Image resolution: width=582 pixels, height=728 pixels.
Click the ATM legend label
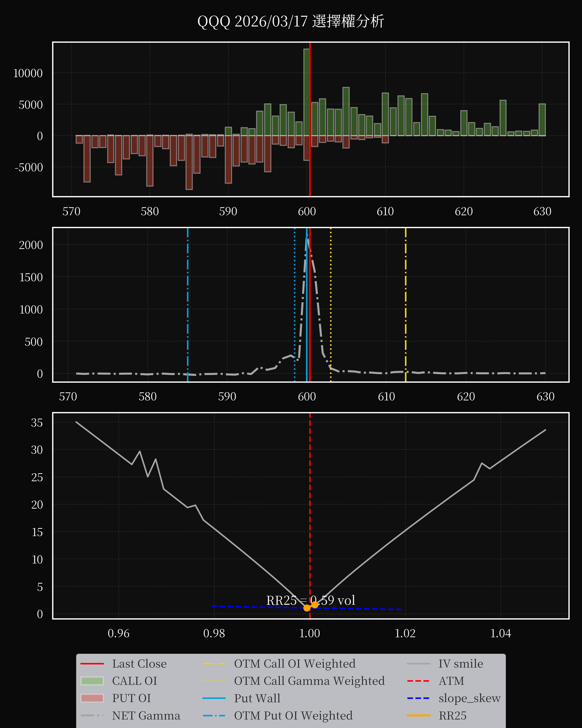pyautogui.click(x=452, y=681)
